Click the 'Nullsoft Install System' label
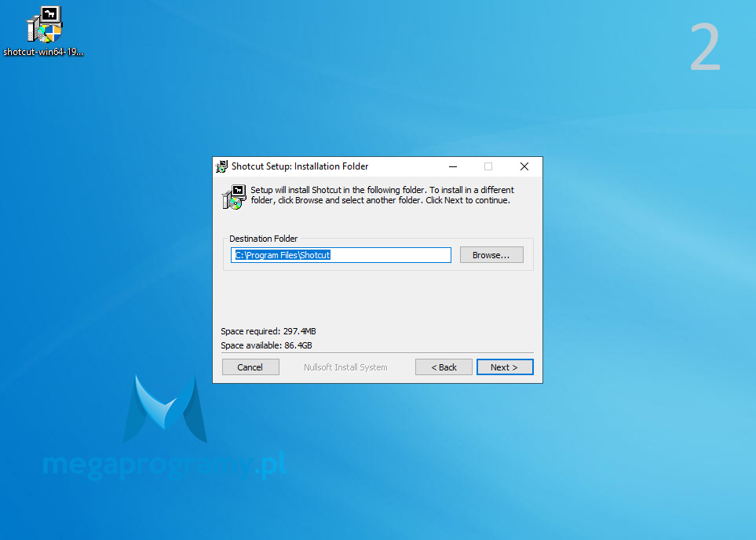The image size is (756, 540). (x=345, y=367)
